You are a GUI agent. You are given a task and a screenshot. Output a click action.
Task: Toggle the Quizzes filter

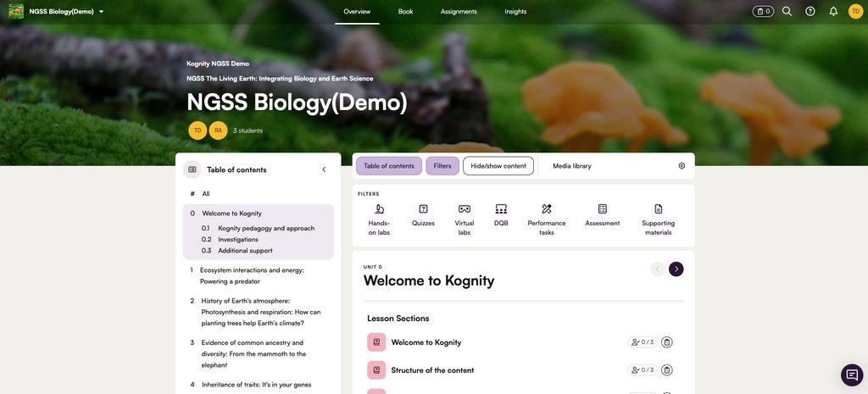(x=423, y=215)
